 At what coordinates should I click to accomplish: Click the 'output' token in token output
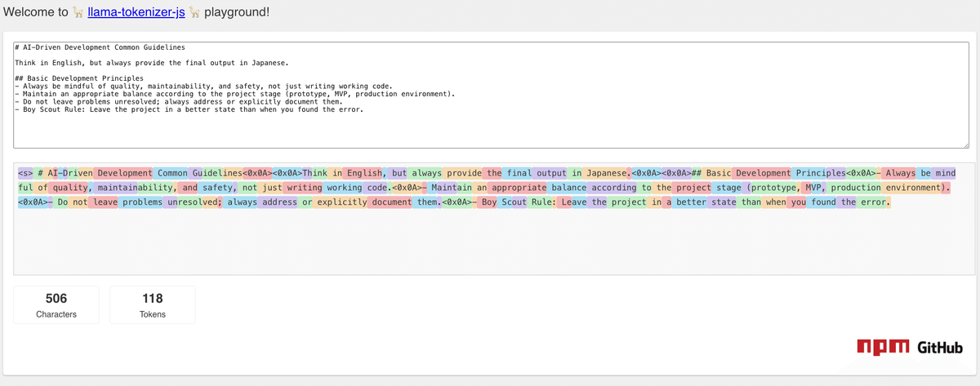[x=550, y=173]
